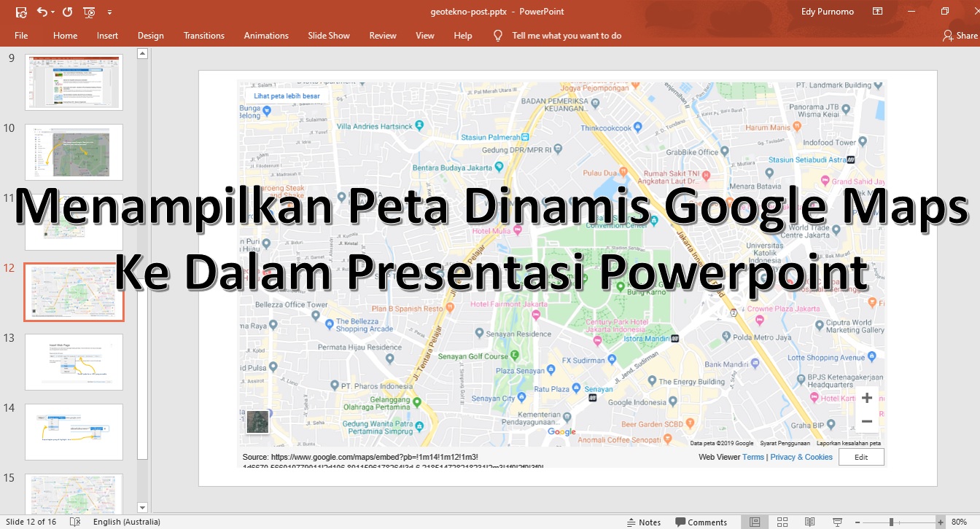Open the Help tab
The height and width of the screenshot is (529, 980).
point(463,35)
